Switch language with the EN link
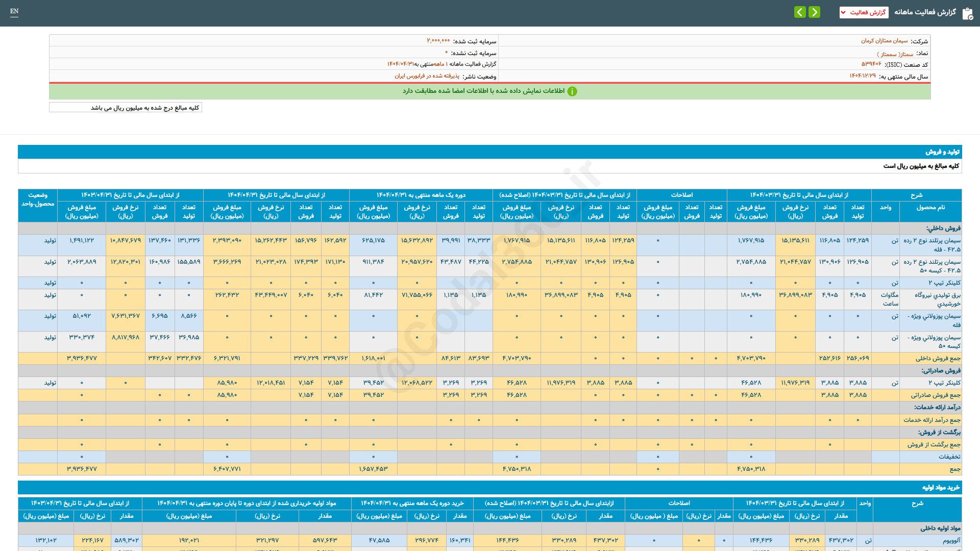Screen dimensions: 980x551 click(14, 11)
